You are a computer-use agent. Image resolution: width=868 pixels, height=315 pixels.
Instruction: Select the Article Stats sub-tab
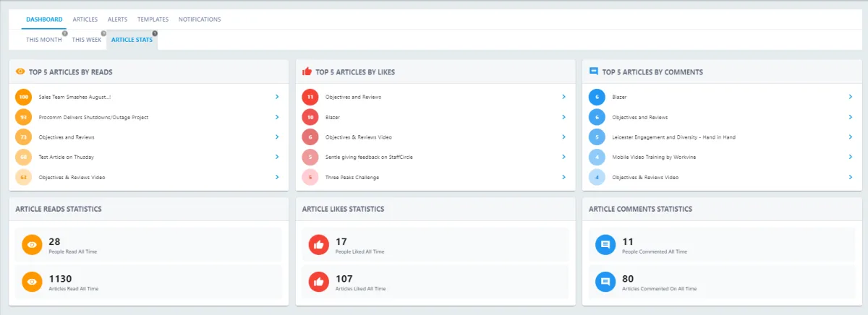point(132,40)
